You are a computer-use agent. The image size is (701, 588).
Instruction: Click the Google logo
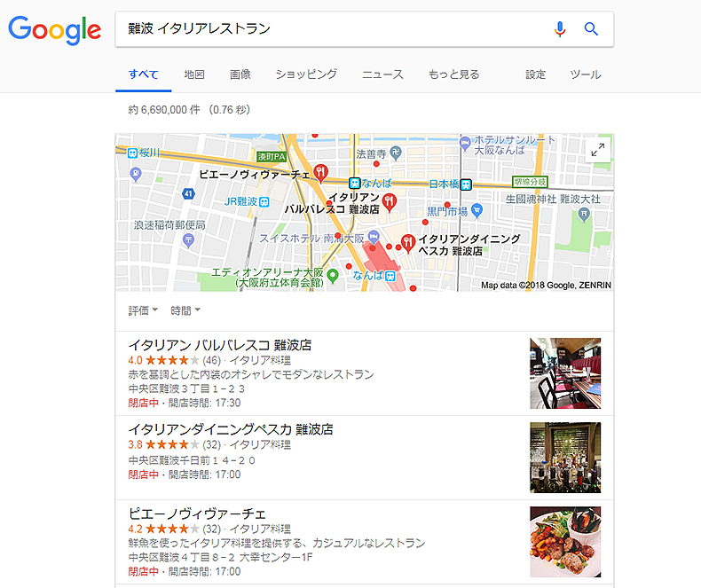pos(54,30)
